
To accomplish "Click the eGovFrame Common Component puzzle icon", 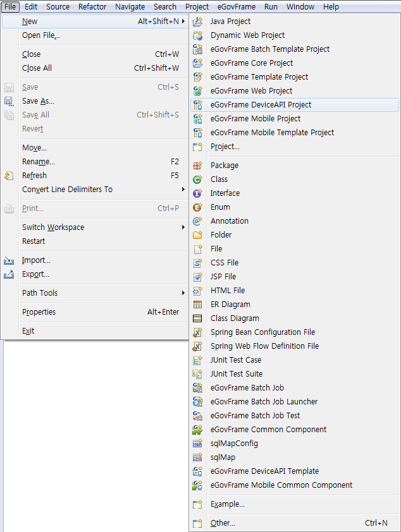I will (197, 430).
